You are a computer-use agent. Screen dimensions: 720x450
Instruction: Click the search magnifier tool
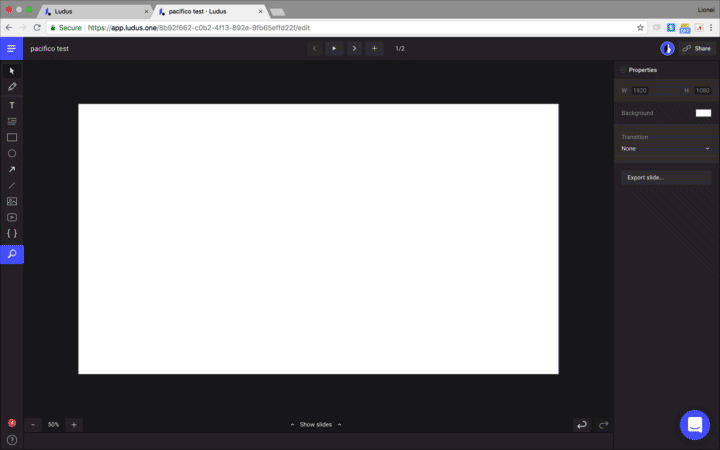pyautogui.click(x=12, y=255)
